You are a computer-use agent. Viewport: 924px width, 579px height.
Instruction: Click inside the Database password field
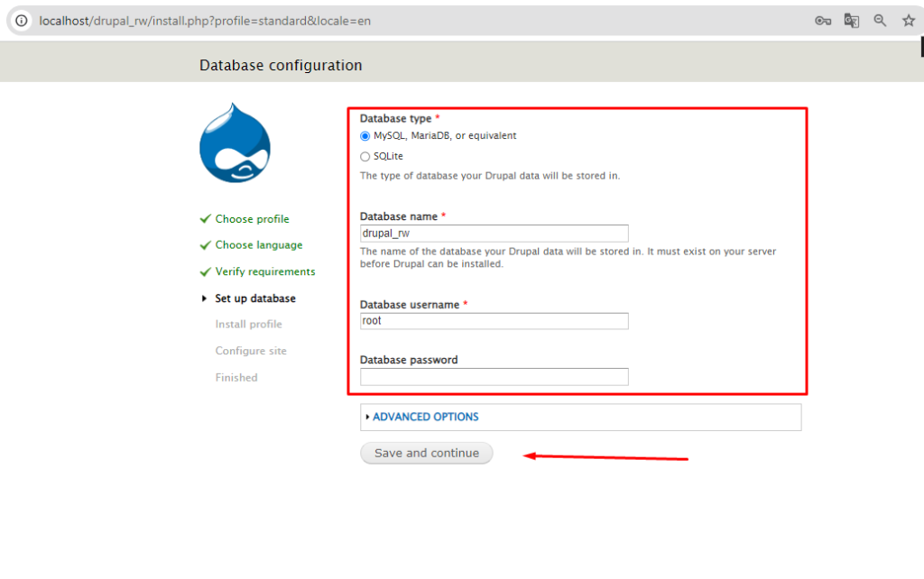(x=494, y=376)
